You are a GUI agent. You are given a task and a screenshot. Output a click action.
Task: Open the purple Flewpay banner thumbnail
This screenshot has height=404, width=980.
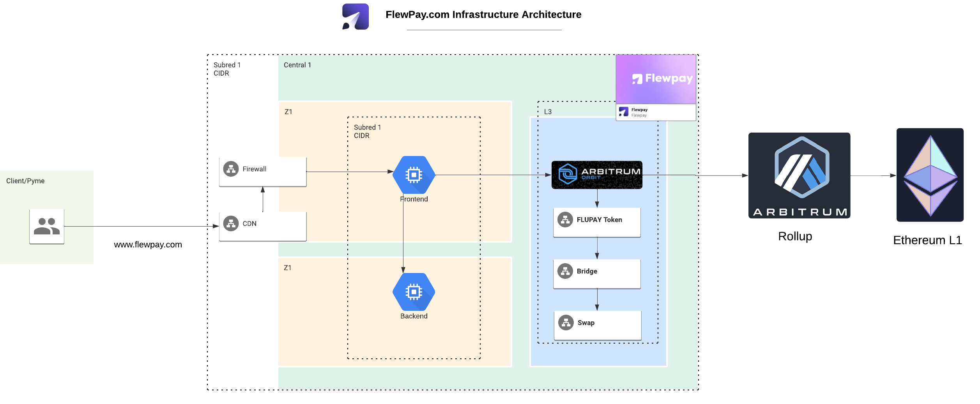(x=656, y=79)
